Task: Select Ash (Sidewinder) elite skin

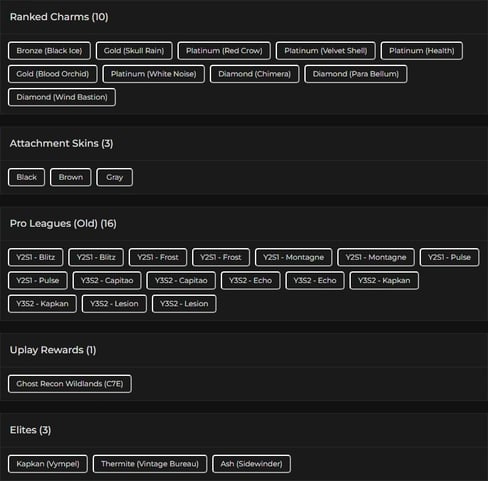Action: click(x=251, y=464)
